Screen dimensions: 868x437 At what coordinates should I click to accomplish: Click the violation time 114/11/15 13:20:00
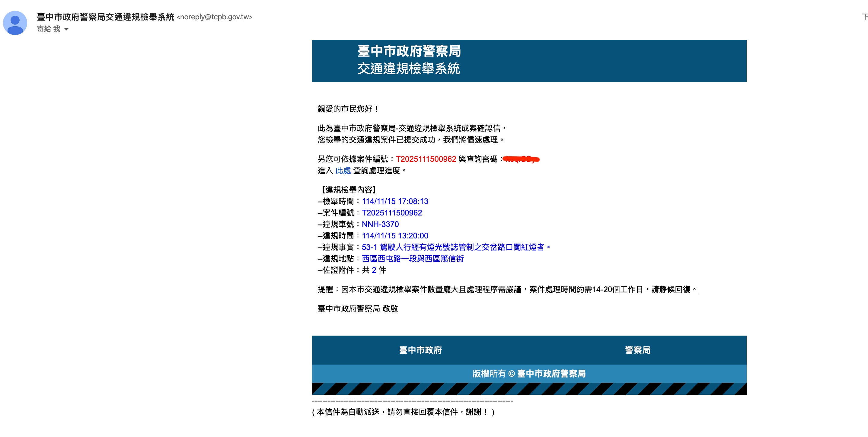tap(395, 235)
